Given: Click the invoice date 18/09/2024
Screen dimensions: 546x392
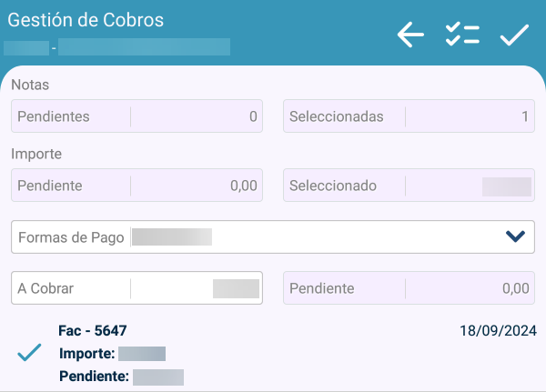Looking at the screenshot, I should click(498, 330).
